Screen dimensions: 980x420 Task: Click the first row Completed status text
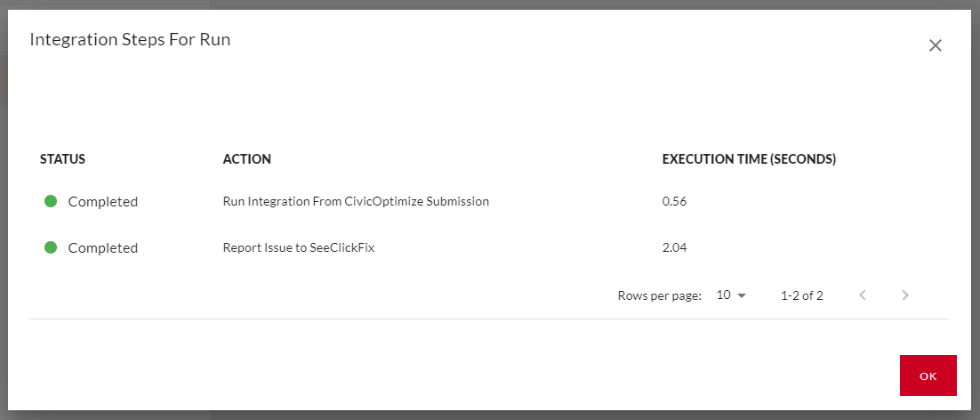(x=103, y=202)
